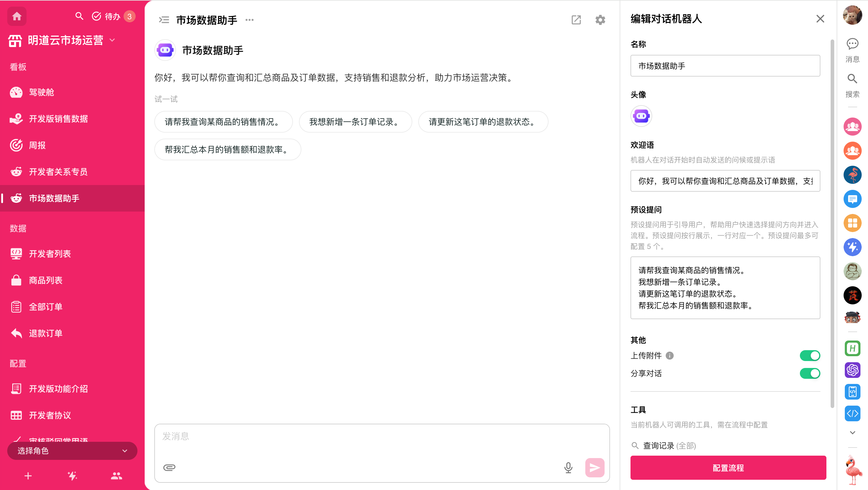The image size is (868, 490).
Task: Open more options beside 市场数据助手 title
Action: coord(249,20)
